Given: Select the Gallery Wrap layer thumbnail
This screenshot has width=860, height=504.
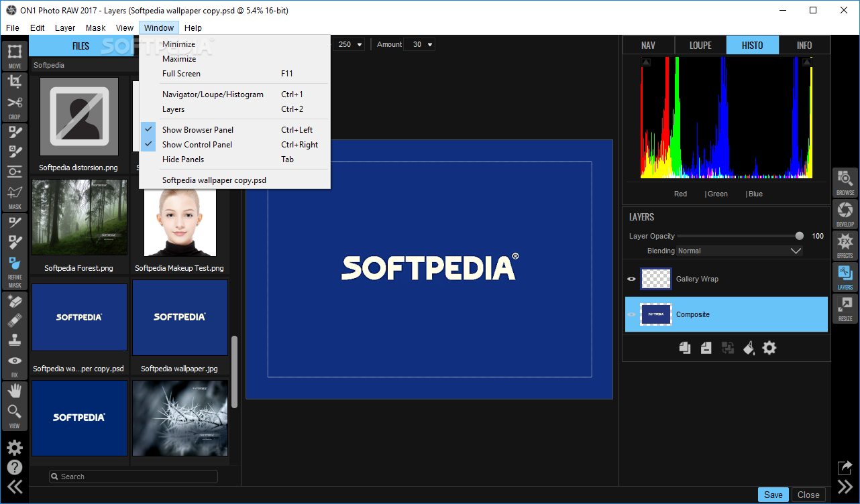Looking at the screenshot, I should pos(656,279).
